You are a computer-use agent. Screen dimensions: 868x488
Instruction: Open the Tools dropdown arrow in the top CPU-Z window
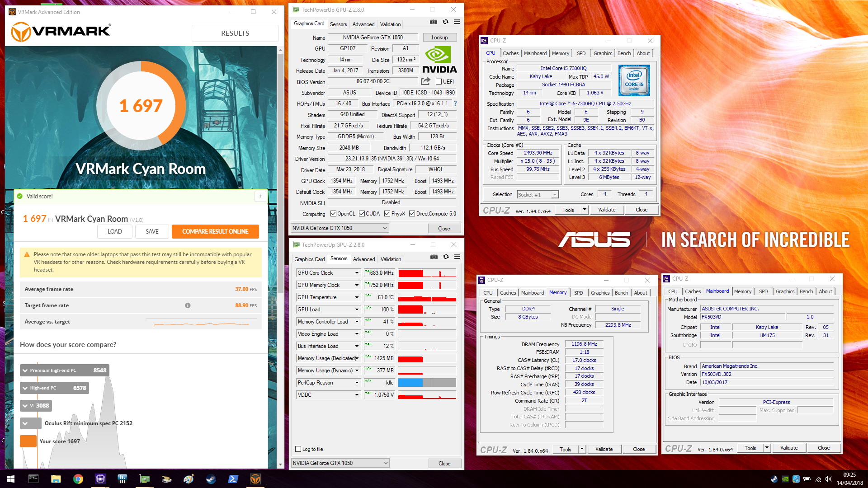584,210
